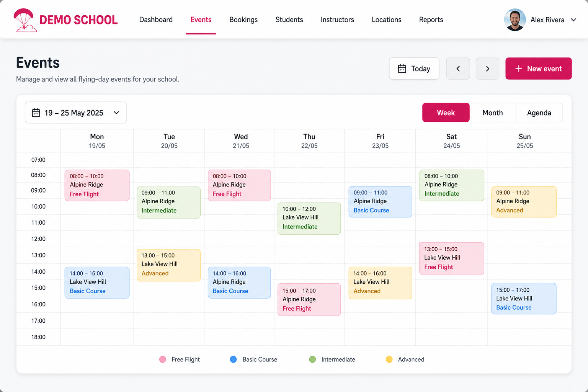Open Thursday 15:00 Alpine Ridge Free Flight event
The width and height of the screenshot is (588, 392).
pos(309,300)
